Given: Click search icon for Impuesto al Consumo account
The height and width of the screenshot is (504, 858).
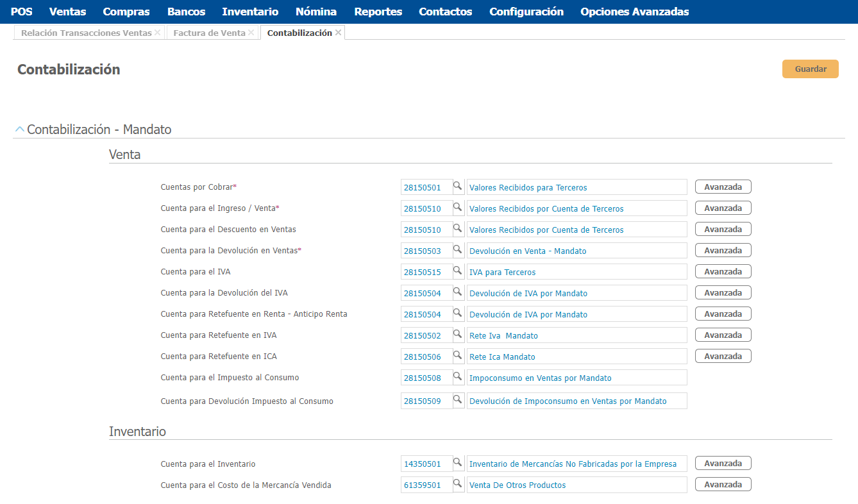Looking at the screenshot, I should (458, 377).
